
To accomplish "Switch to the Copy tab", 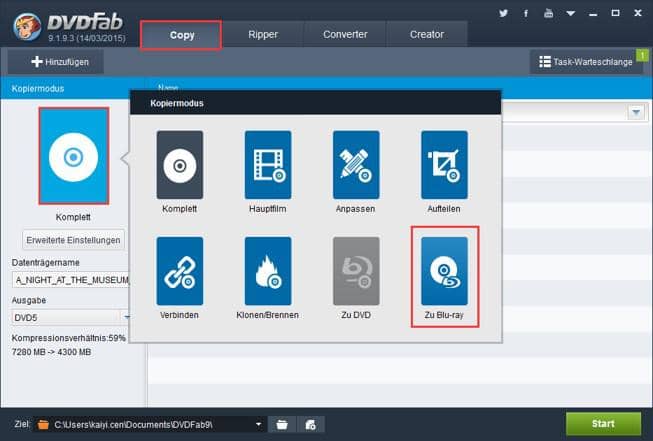I will pyautogui.click(x=181, y=35).
